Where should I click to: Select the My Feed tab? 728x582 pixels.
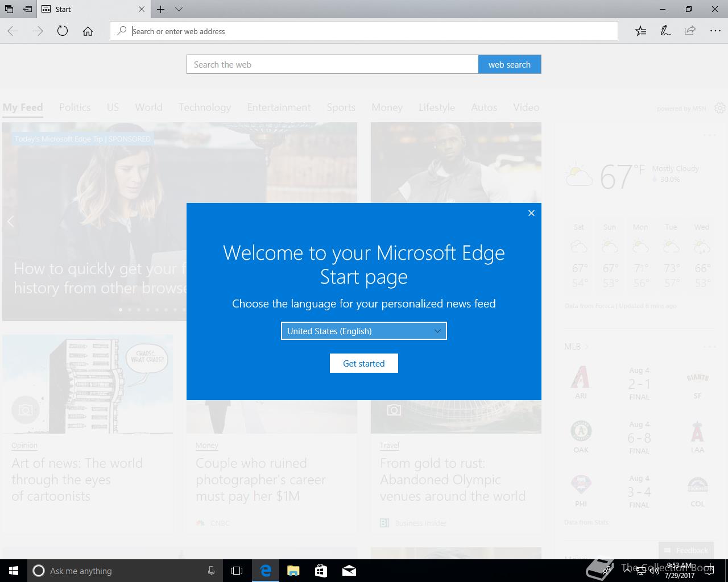pyautogui.click(x=23, y=107)
